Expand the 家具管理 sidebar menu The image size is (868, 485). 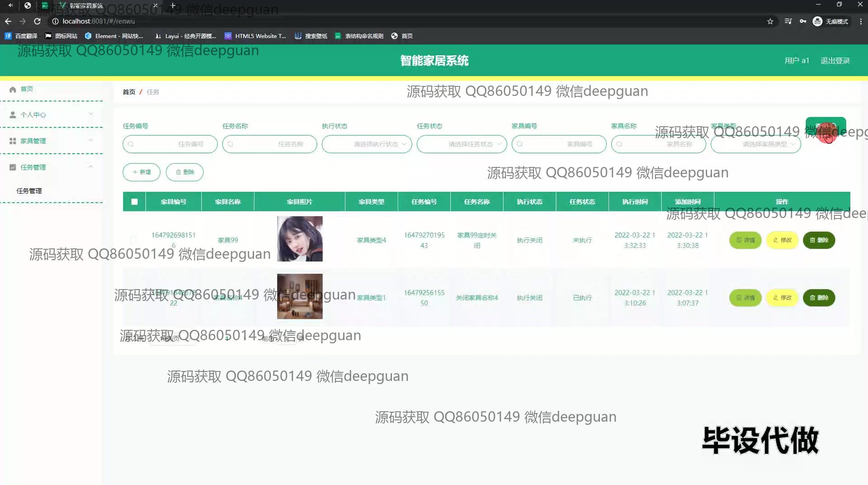point(51,141)
